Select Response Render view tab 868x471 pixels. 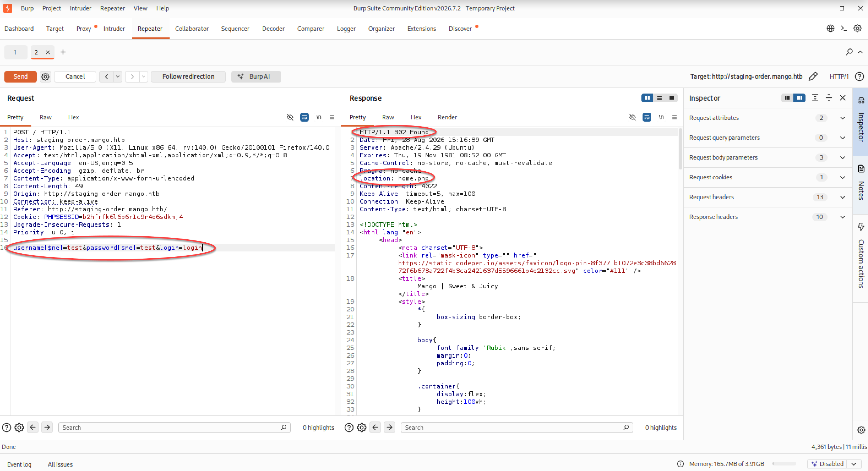click(x=447, y=117)
